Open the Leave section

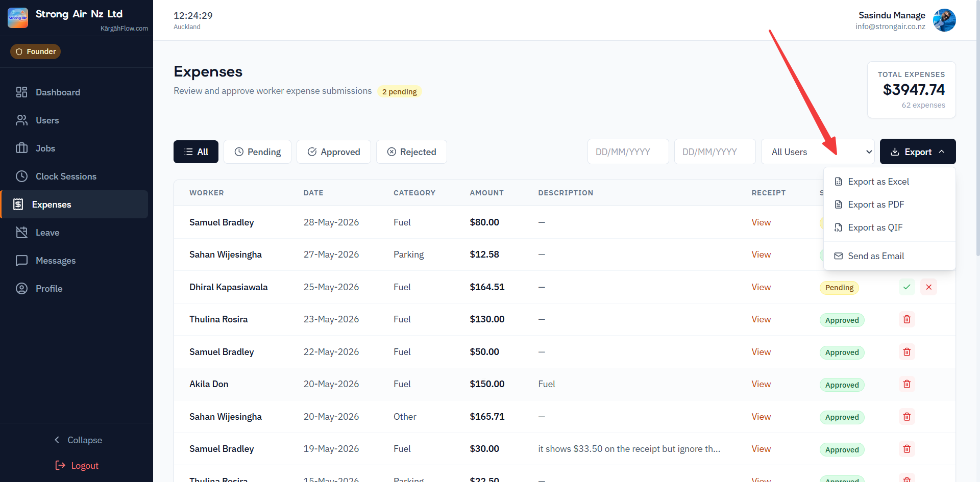coord(74,233)
